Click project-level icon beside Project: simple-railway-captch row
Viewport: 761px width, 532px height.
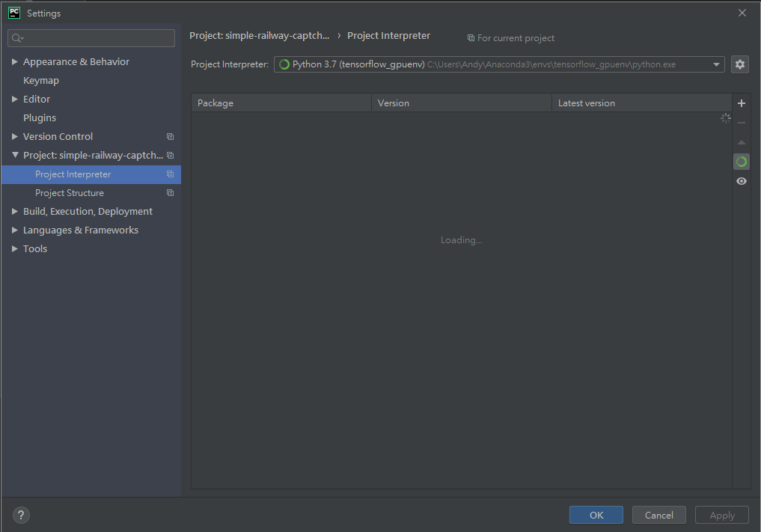[x=170, y=156]
